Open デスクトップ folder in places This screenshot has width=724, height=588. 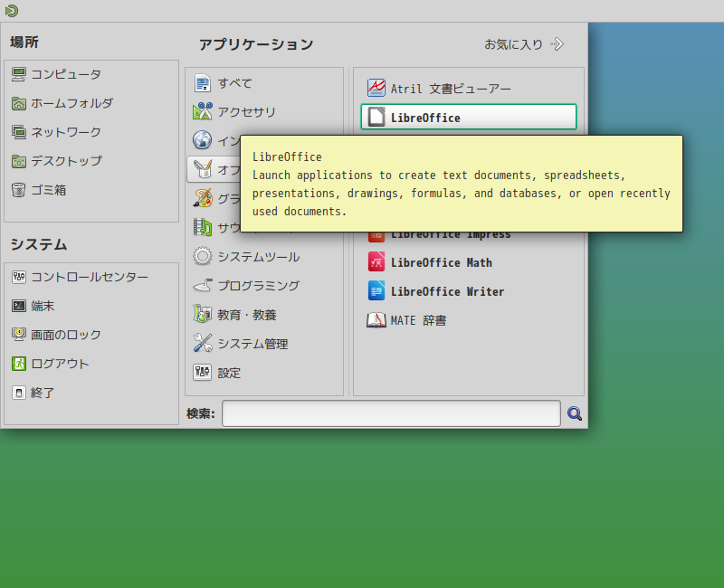pyautogui.click(x=56, y=162)
